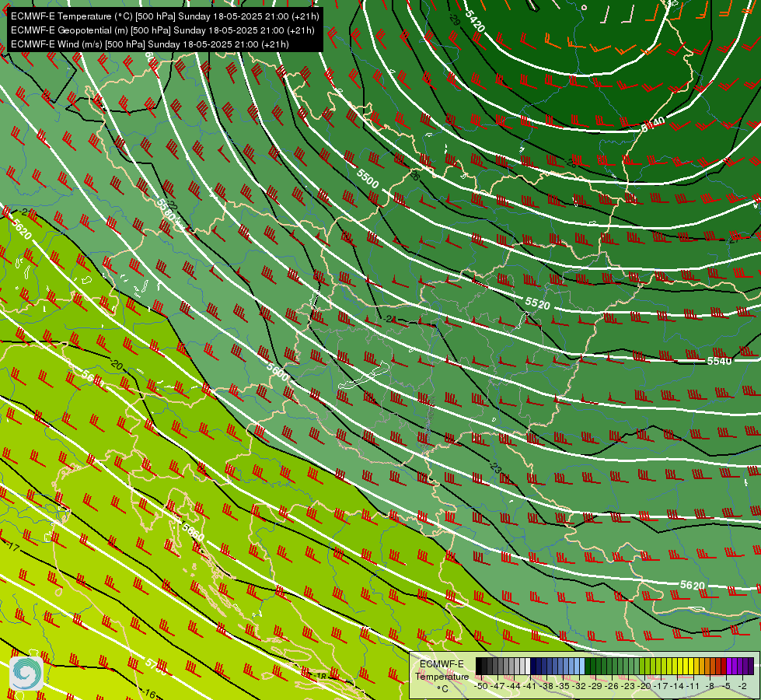Click the 5500 geopotential contour label

[368, 179]
